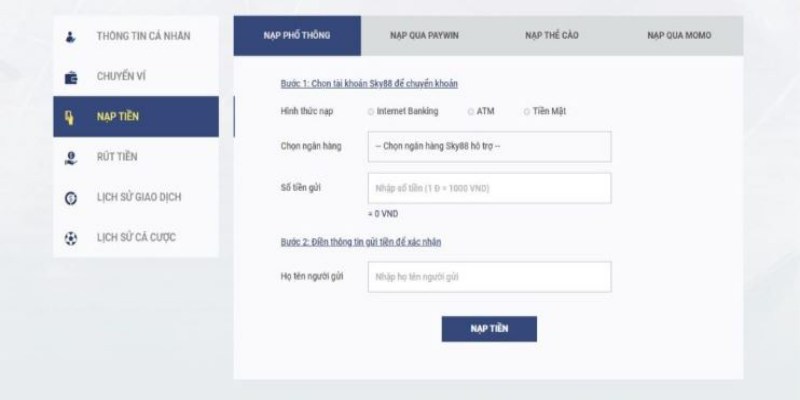800x400 pixels.
Task: Open the Nạp Qua Momo tab
Action: click(679, 36)
